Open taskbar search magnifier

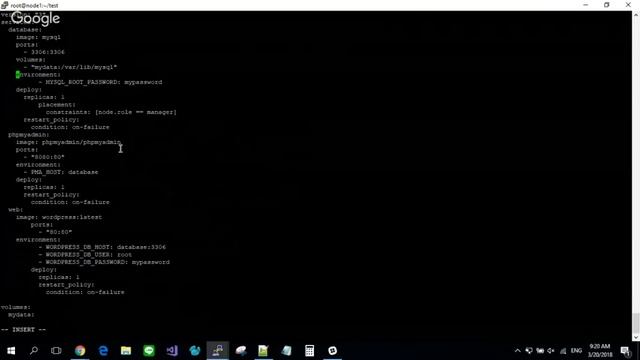(34, 351)
